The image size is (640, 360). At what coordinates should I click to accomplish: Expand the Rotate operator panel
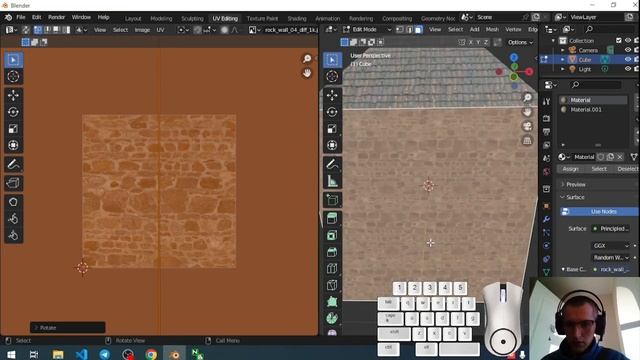[68, 327]
